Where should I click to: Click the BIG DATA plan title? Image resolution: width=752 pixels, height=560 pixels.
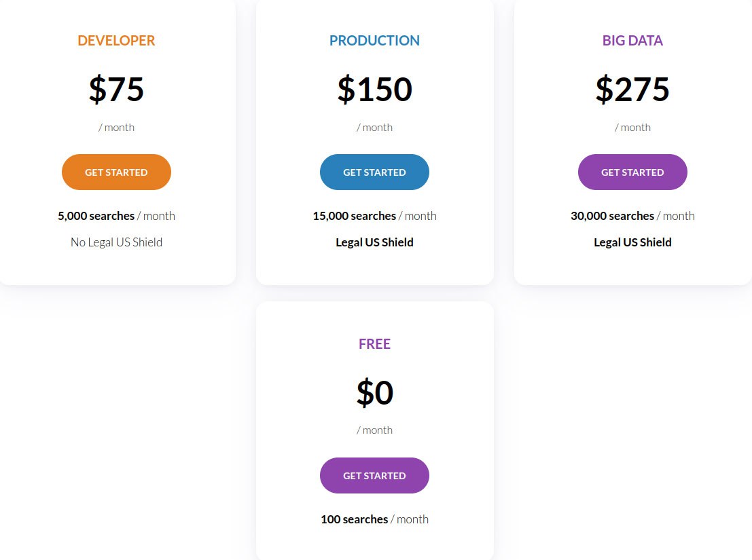632,41
